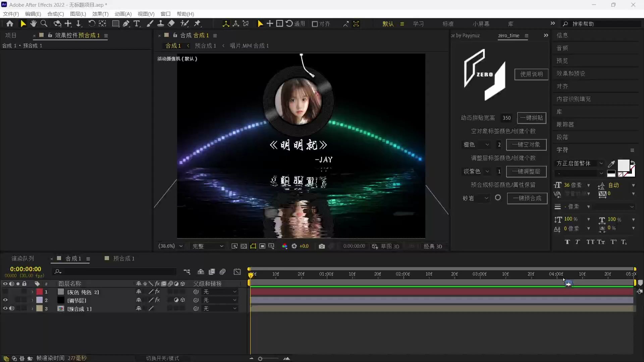Click 切换开关/模式 at timeline bottom
This screenshot has height=362, width=644.
[x=162, y=358]
